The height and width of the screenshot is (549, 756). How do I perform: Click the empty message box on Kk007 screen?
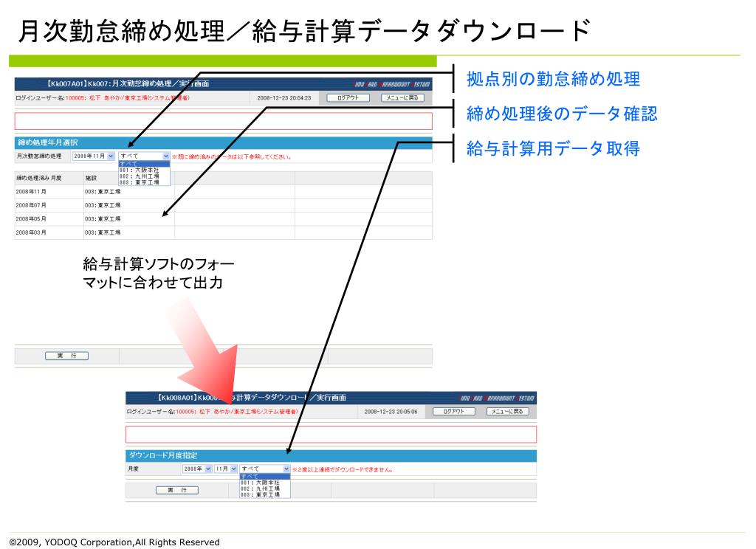tap(223, 121)
